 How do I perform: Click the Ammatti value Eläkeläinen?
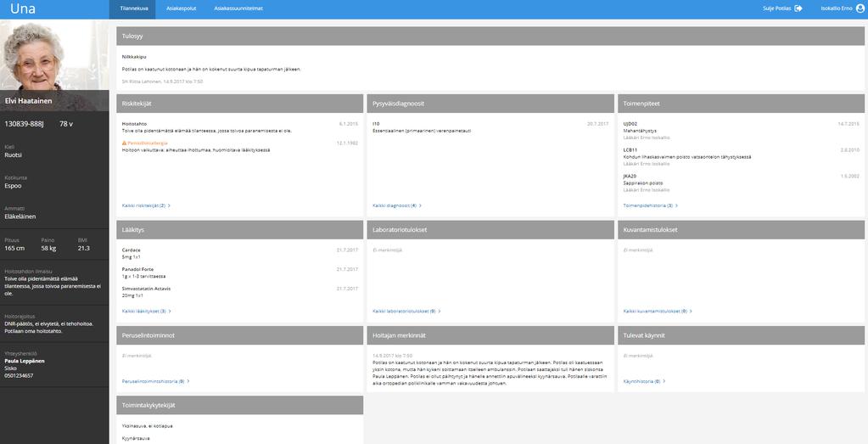tap(20, 216)
